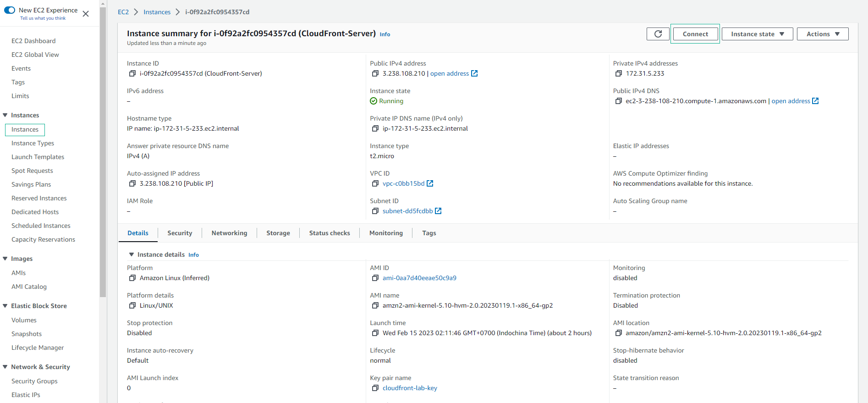The image size is (868, 403).
Task: Click the Connect button
Action: coord(695,34)
